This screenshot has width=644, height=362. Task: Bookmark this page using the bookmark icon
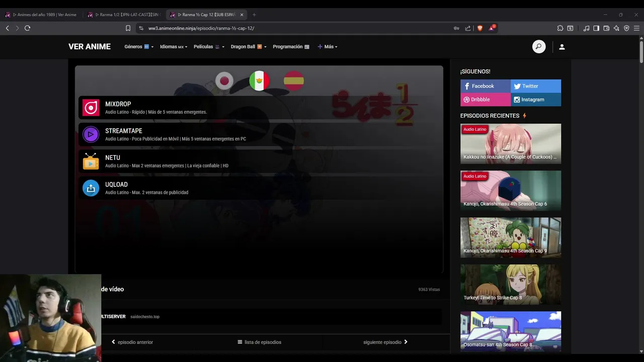pyautogui.click(x=128, y=28)
